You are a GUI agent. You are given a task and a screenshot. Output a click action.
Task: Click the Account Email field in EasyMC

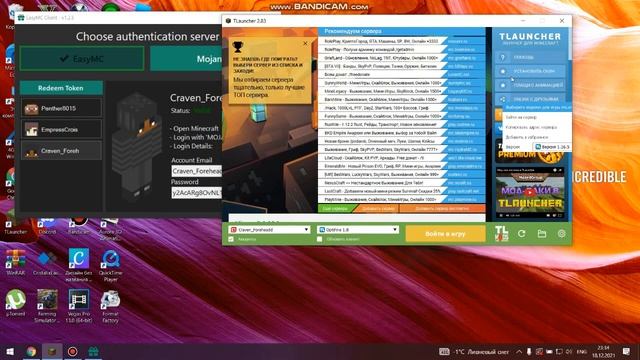pos(196,171)
